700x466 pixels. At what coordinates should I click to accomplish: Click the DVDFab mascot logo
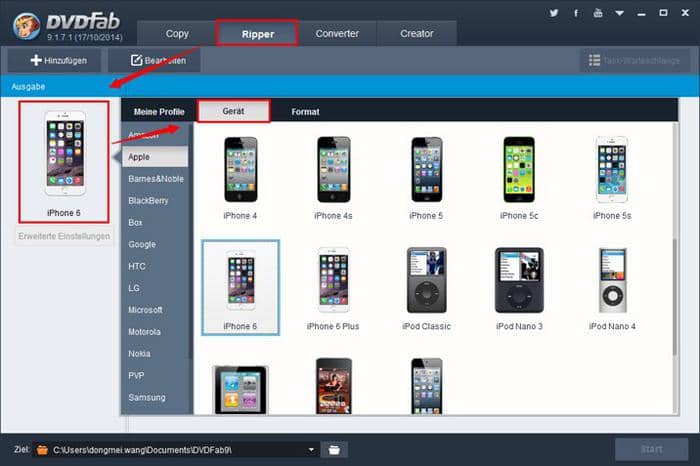tap(27, 25)
